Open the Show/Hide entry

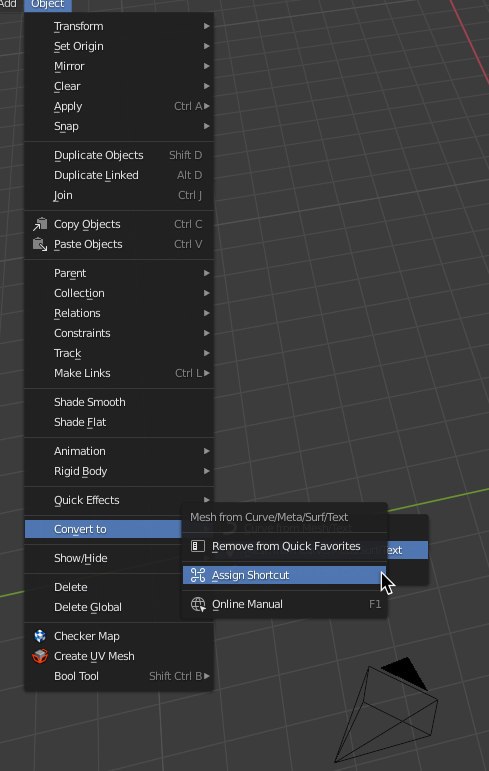click(103, 558)
